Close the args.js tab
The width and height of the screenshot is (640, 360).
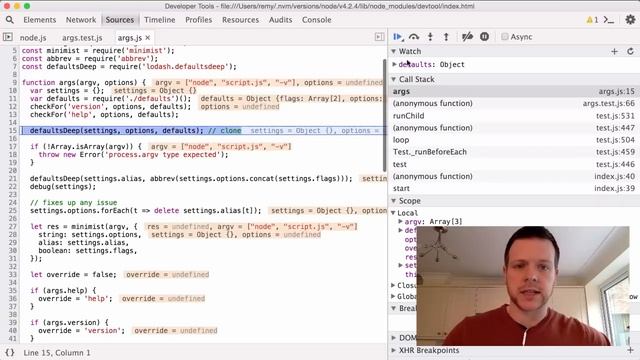(x=148, y=38)
